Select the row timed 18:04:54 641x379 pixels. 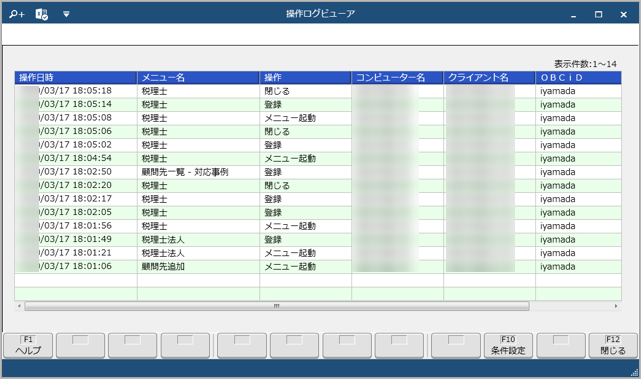pyautogui.click(x=318, y=158)
